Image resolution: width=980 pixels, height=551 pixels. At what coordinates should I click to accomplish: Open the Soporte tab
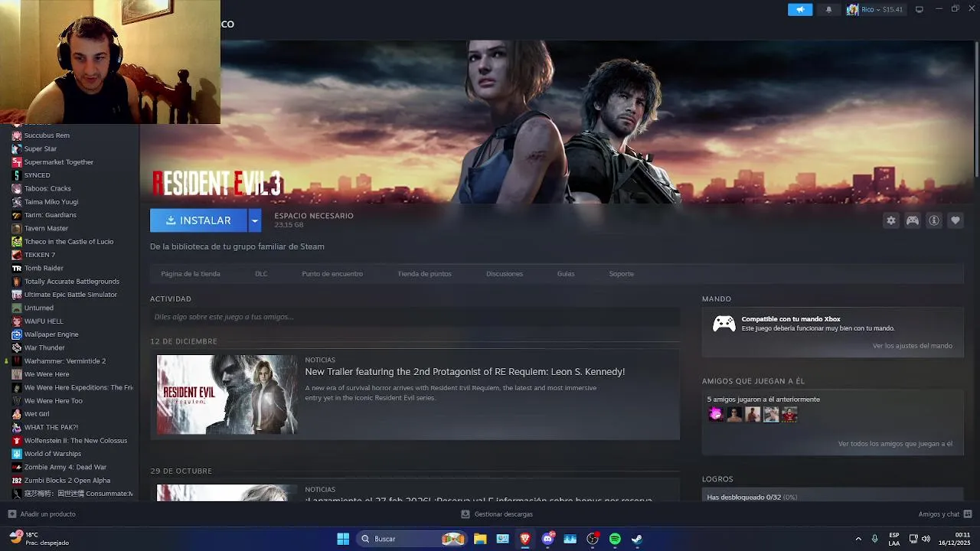(622, 273)
